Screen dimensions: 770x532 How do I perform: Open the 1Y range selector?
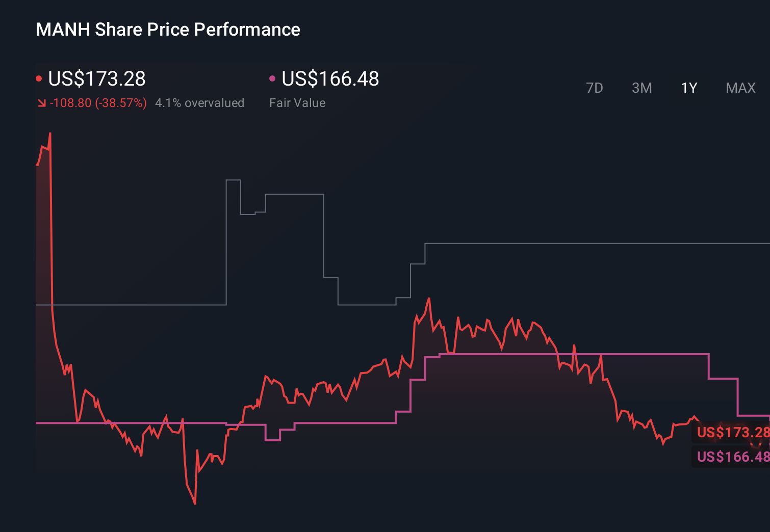(x=688, y=88)
